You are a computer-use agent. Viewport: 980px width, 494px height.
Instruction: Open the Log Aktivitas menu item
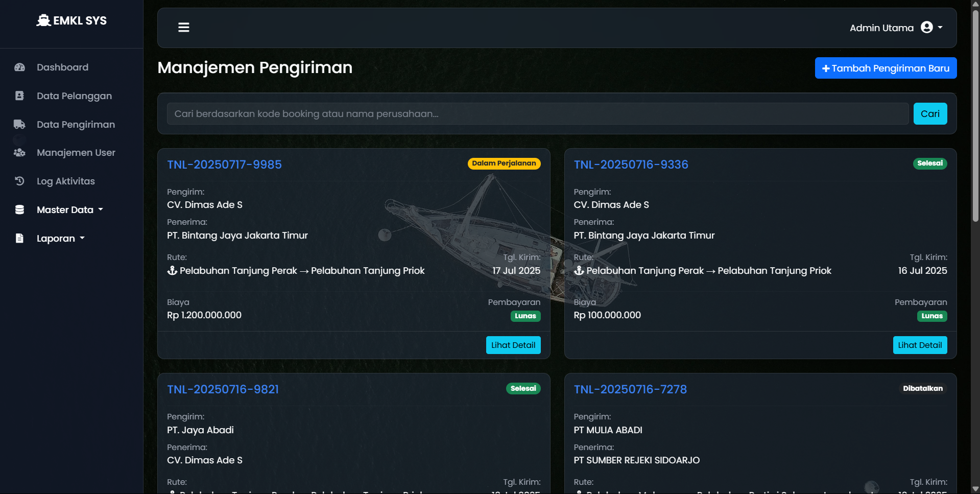coord(65,181)
